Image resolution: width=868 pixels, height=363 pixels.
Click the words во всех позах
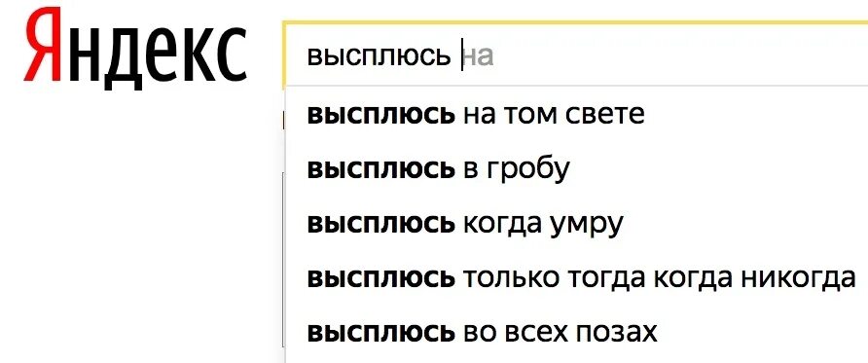[x=560, y=332]
